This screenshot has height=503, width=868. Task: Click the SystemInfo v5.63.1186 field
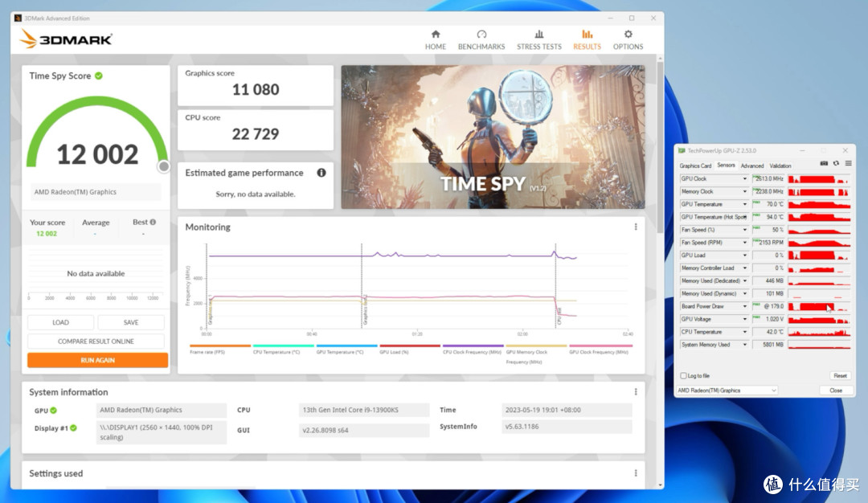(x=567, y=427)
